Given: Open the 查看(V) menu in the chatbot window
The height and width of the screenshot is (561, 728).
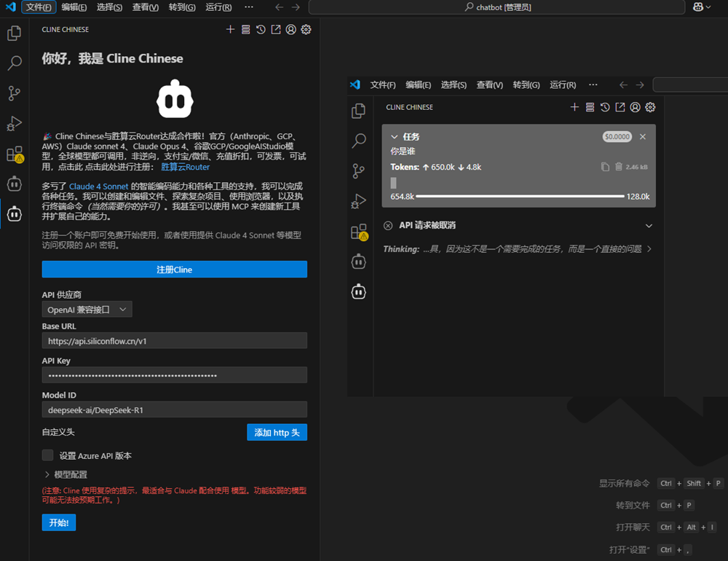Looking at the screenshot, I should [146, 7].
